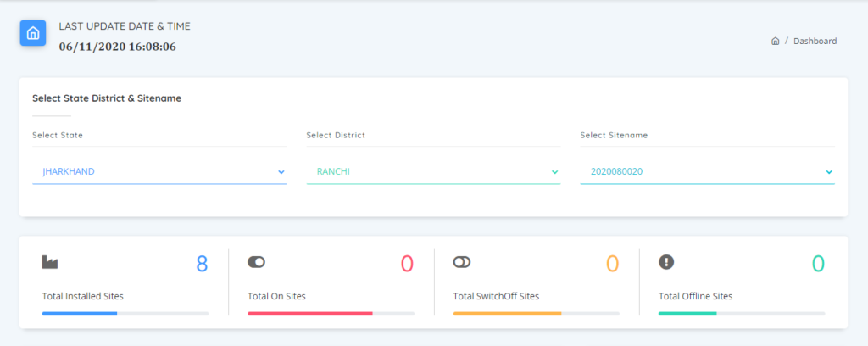Open the sitename dropdown showing 2020080020
This screenshot has width=868, height=346.
click(708, 171)
